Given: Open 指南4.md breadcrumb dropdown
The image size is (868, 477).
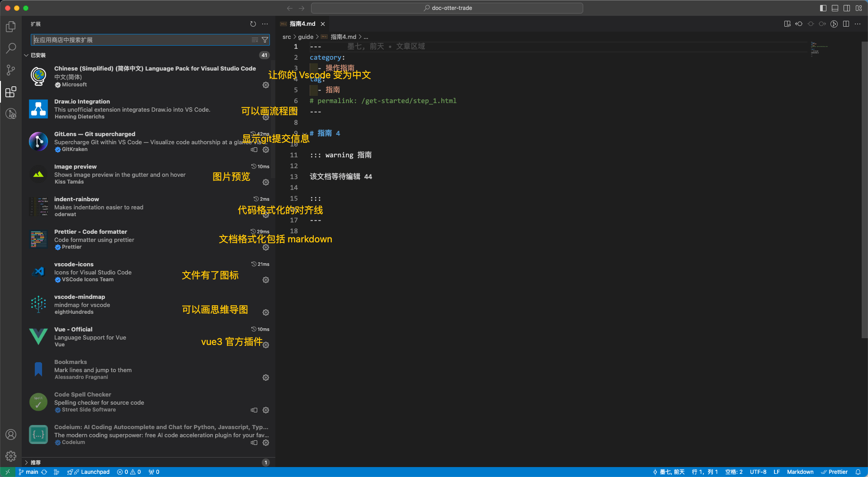Looking at the screenshot, I should [x=343, y=37].
